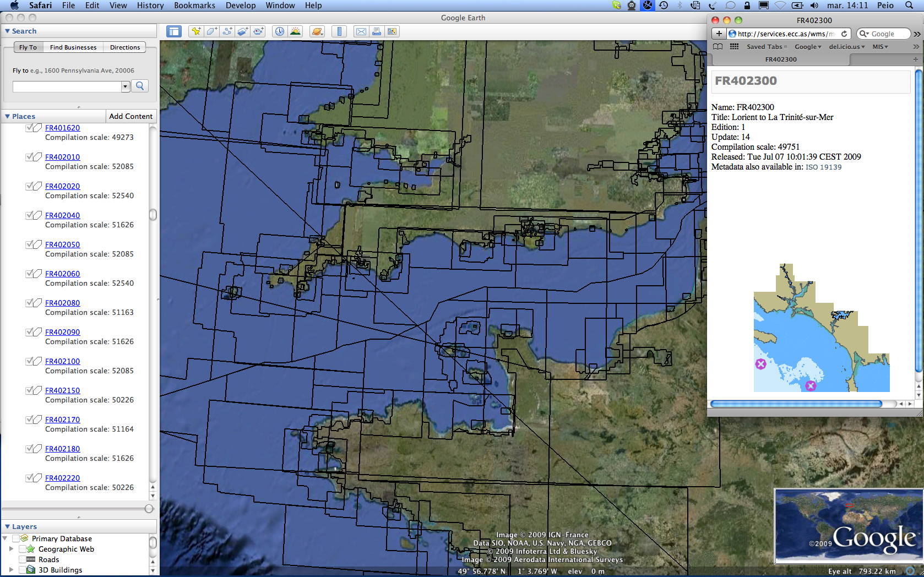Open the MIS bookmarks dropdown
Image resolution: width=924 pixels, height=577 pixels.
(x=880, y=47)
